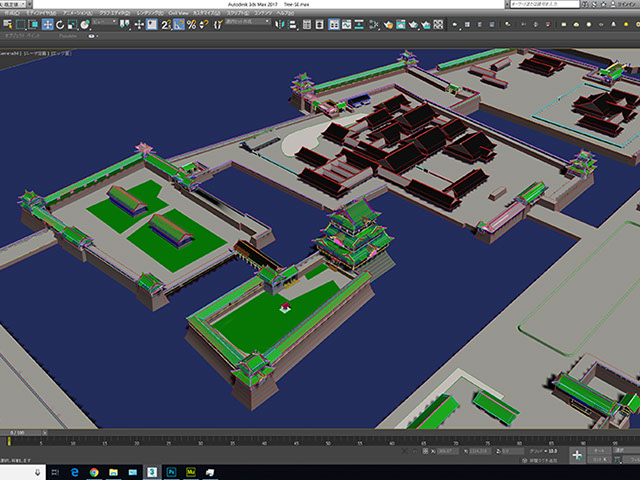Open the Schematic View icon
Viewport: 640px width, 480px height.
tap(371, 24)
